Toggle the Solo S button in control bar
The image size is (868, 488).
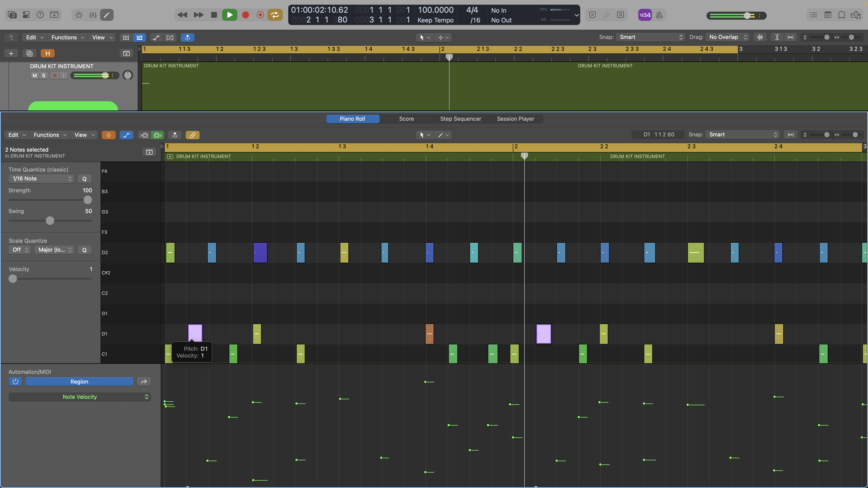pos(620,15)
